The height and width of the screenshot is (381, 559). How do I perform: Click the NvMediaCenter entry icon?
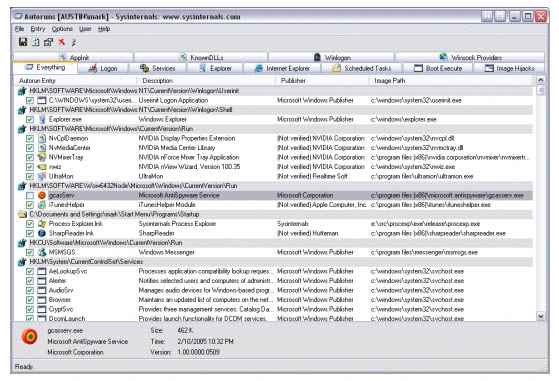42,148
